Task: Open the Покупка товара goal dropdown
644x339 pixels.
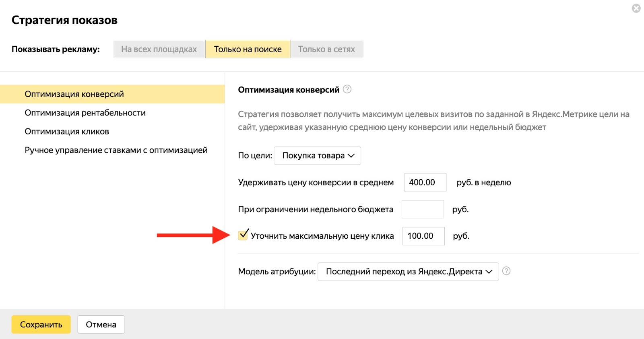Action: click(317, 156)
